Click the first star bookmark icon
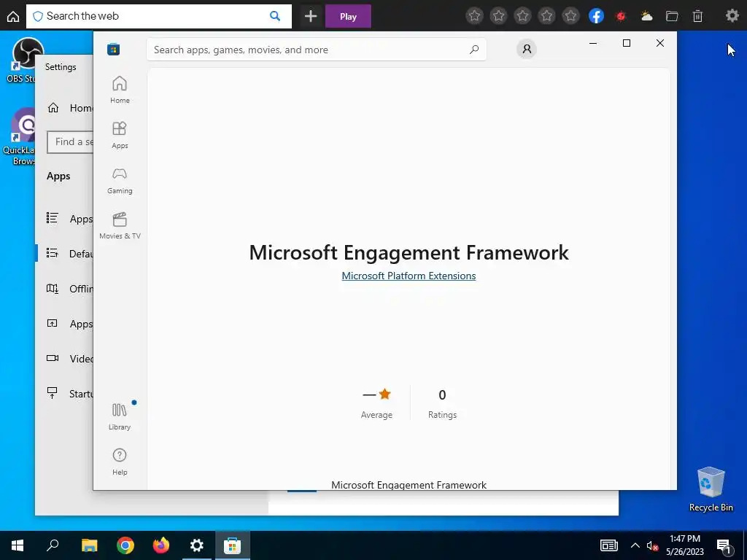The width and height of the screenshot is (747, 560). (474, 16)
